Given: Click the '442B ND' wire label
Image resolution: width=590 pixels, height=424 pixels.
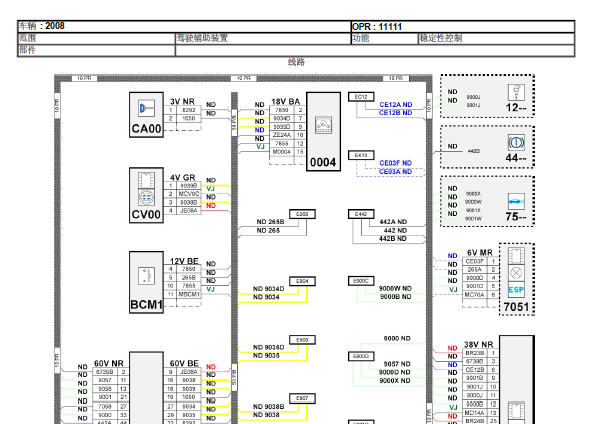Looking at the screenshot, I should click(393, 239).
